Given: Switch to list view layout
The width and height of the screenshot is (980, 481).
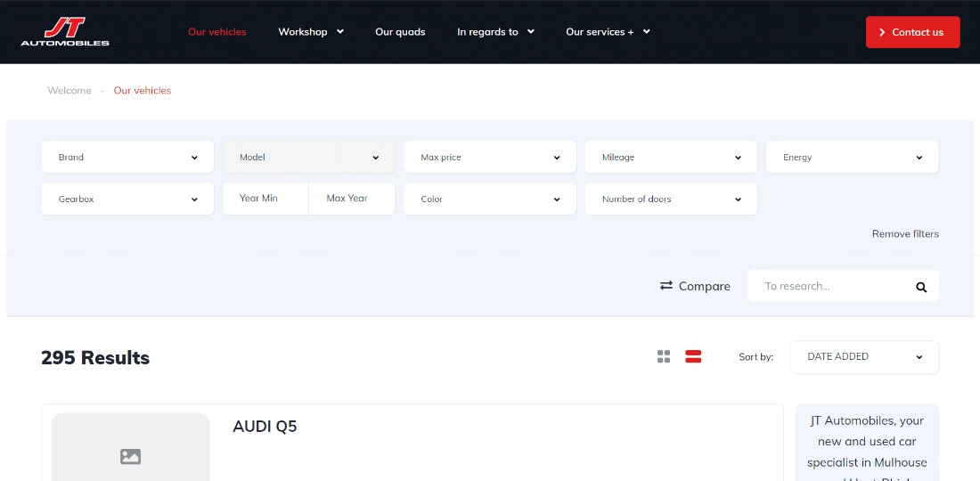Looking at the screenshot, I should 693,356.
